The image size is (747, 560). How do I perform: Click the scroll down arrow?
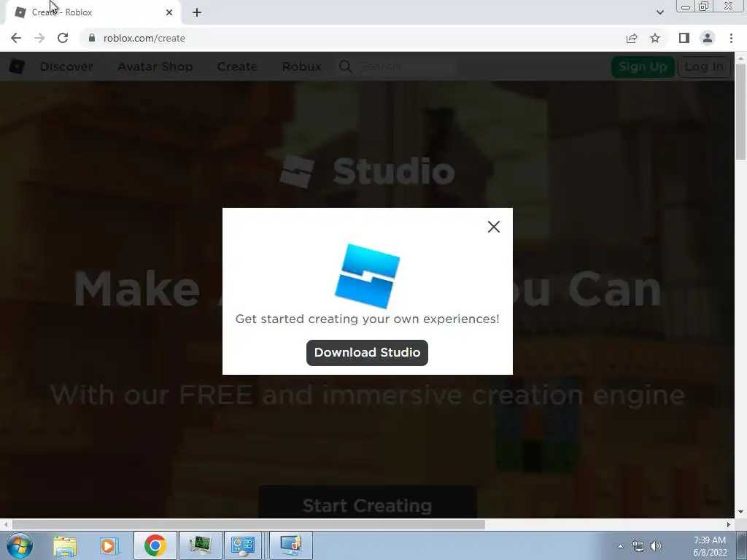pyautogui.click(x=741, y=513)
